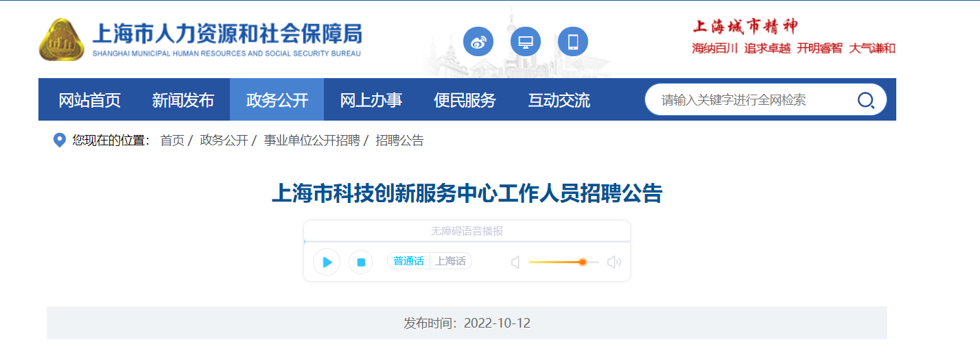The height and width of the screenshot is (355, 980).
Task: Open the 新闻发布 menu
Action: 183,100
